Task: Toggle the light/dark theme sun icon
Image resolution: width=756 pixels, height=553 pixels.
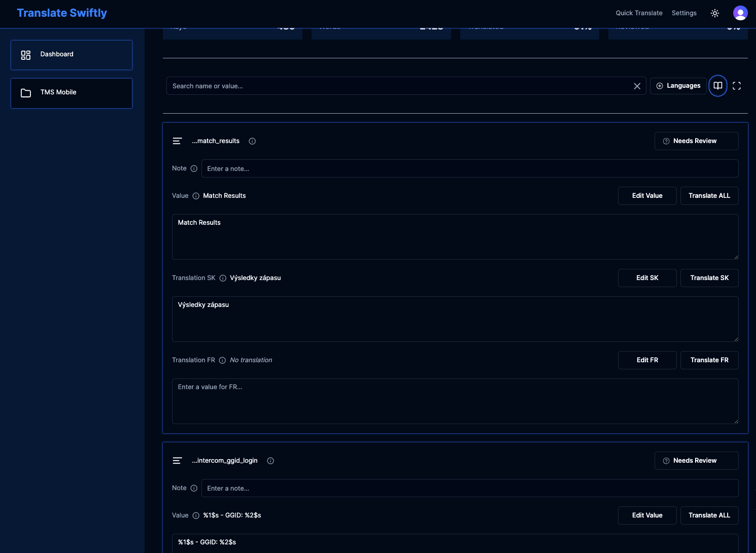Action: coord(715,13)
